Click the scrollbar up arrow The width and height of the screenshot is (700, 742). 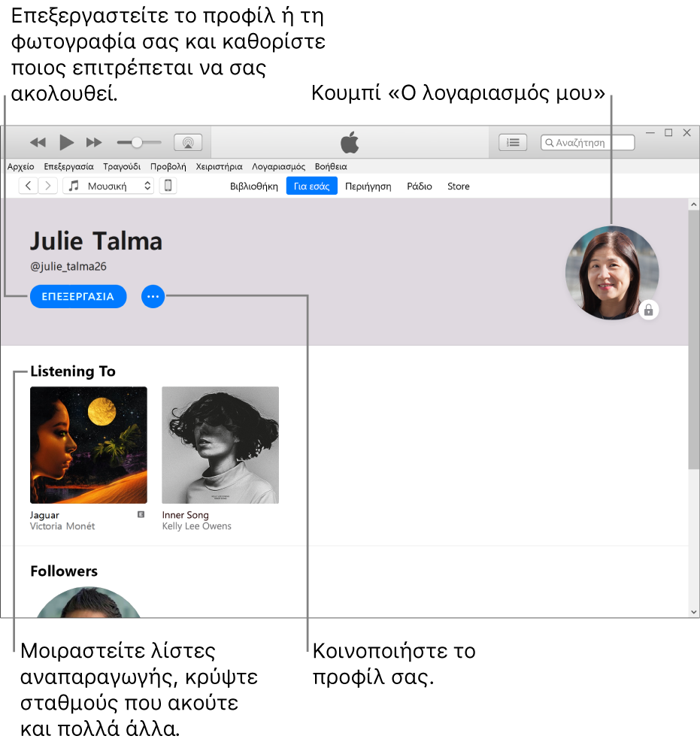[694, 204]
